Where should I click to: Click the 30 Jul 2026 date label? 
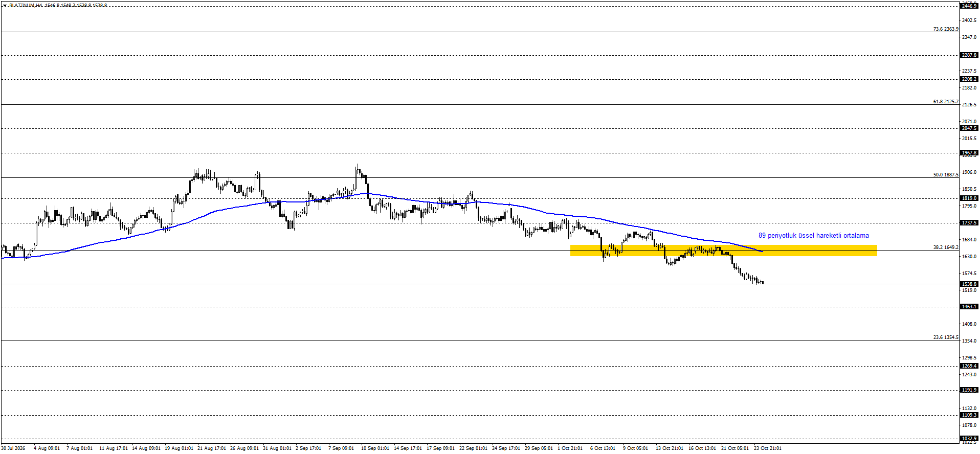coord(13,448)
